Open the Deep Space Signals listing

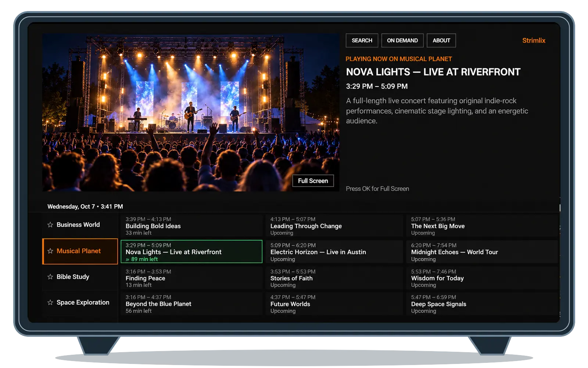(482, 304)
